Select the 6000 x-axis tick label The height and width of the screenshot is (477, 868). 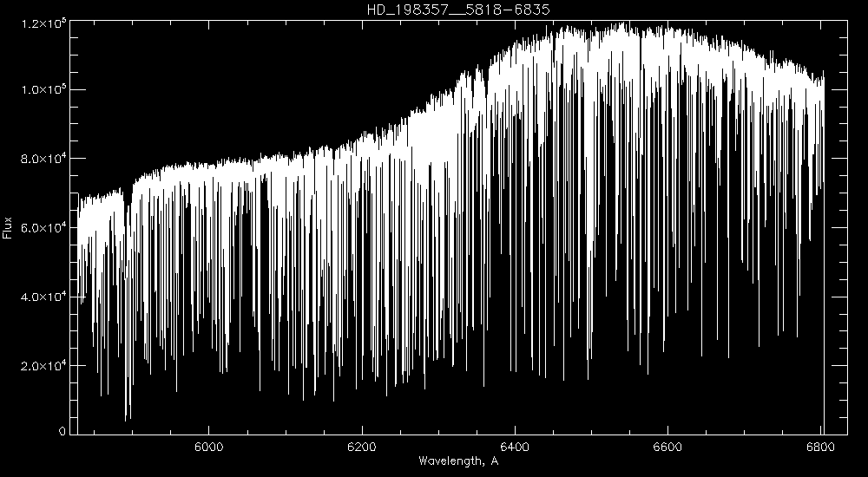pos(208,448)
